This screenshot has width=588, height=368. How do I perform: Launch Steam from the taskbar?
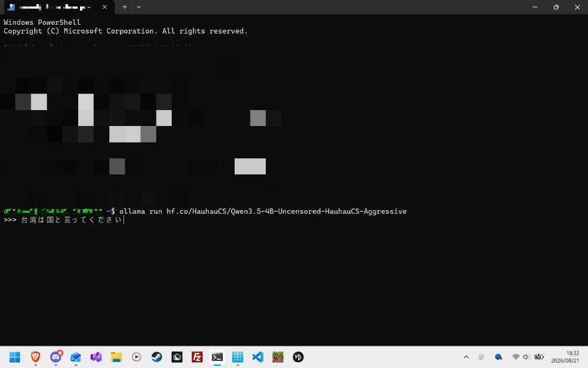157,357
